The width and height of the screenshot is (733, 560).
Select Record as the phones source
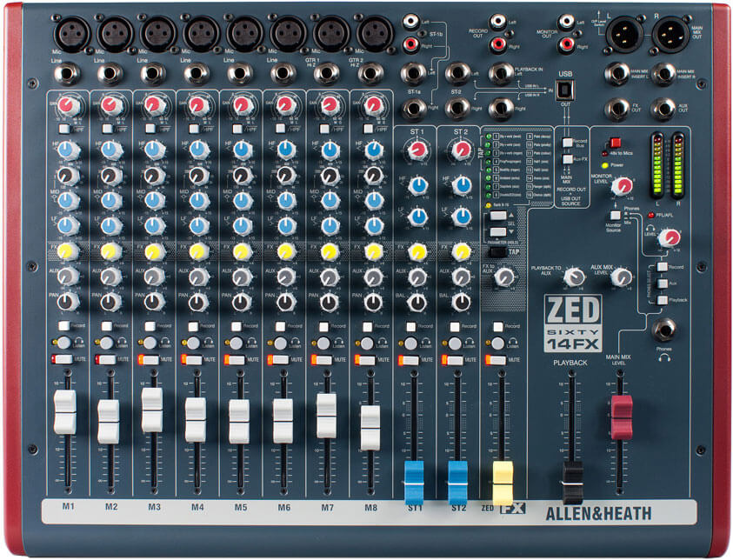pyautogui.click(x=663, y=267)
